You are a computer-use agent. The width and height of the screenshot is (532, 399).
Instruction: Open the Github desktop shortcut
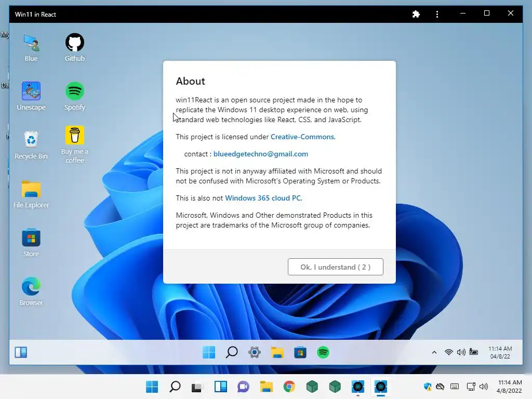pos(75,47)
